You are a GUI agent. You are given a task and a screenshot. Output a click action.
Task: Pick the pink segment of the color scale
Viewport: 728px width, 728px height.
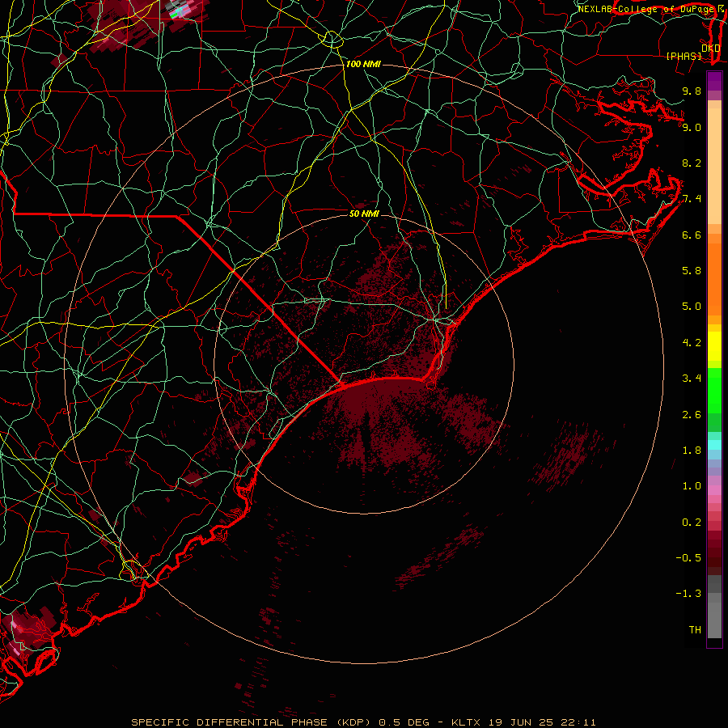click(714, 490)
